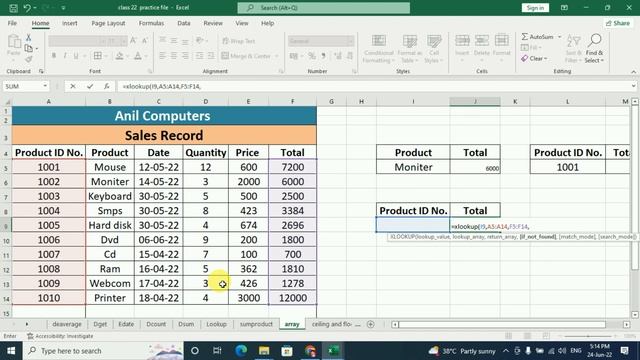Click the Cancel X icon in formula bar
Image resolution: width=640 pixels, height=360 pixels.
point(73,86)
